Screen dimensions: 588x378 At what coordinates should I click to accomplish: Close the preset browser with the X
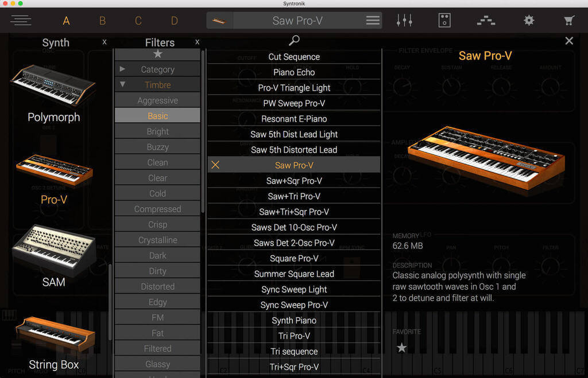(569, 41)
